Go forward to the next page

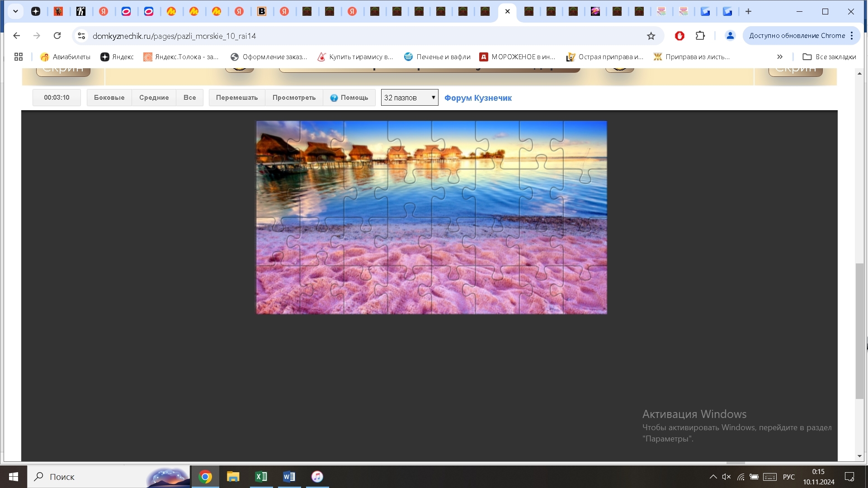pos(37,36)
